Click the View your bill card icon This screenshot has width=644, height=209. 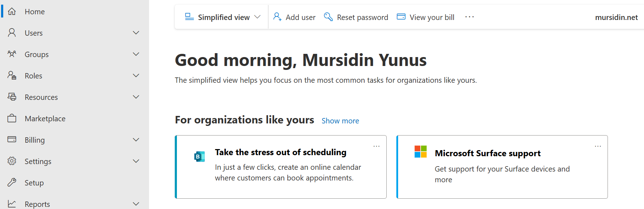click(x=401, y=17)
